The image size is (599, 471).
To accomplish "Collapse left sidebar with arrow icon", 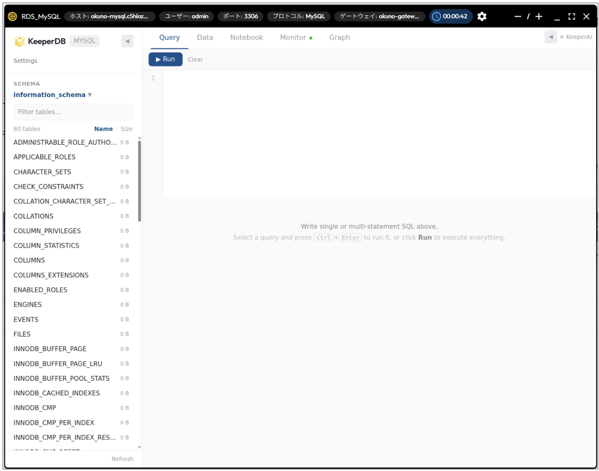I will [x=127, y=41].
